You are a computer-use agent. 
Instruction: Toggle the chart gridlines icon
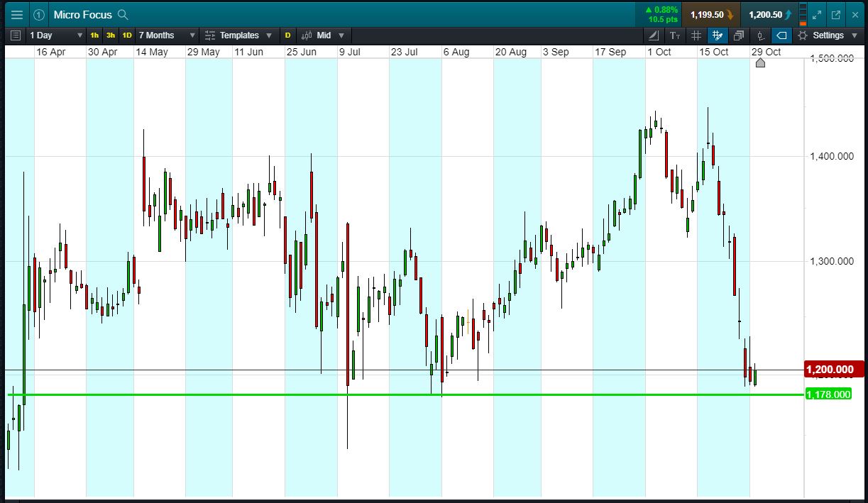pyautogui.click(x=696, y=35)
